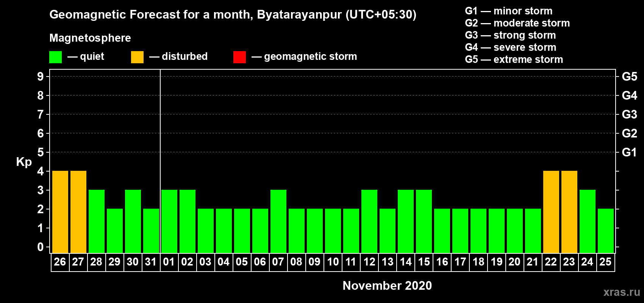This screenshot has width=644, height=303.
Task: Click date label 06 on axis
Action: coord(260,262)
